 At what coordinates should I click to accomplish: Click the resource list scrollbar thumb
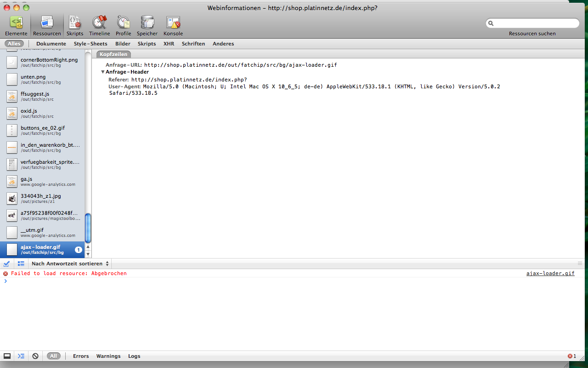point(88,228)
